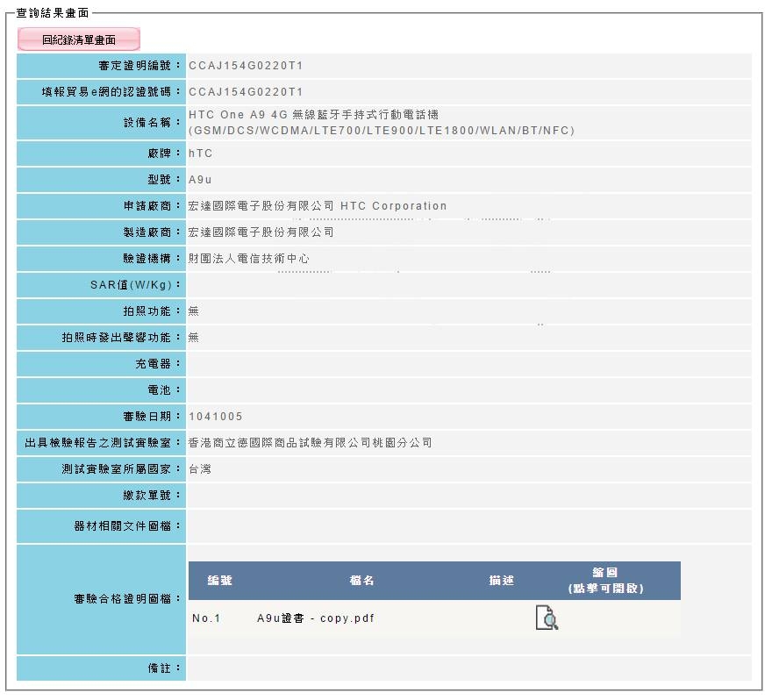Screen dimensions: 772x700
Task: Click the brand value hTC
Action: tap(200, 154)
